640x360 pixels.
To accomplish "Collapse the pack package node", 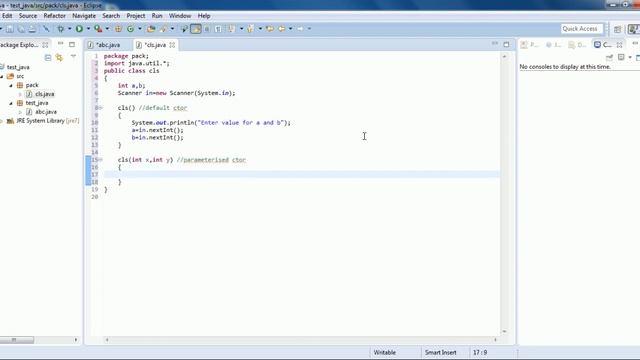I will (x=11, y=85).
